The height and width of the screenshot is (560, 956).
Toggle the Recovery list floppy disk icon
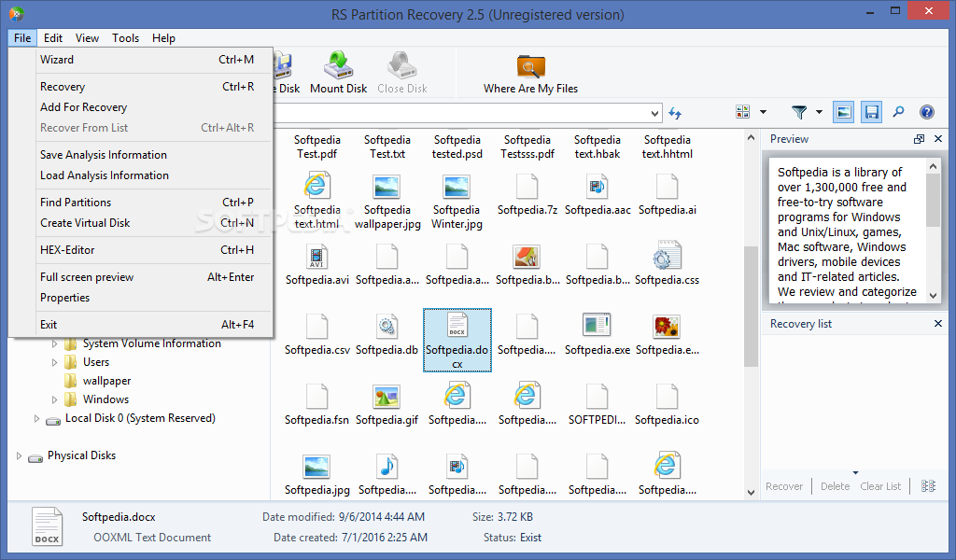[872, 112]
